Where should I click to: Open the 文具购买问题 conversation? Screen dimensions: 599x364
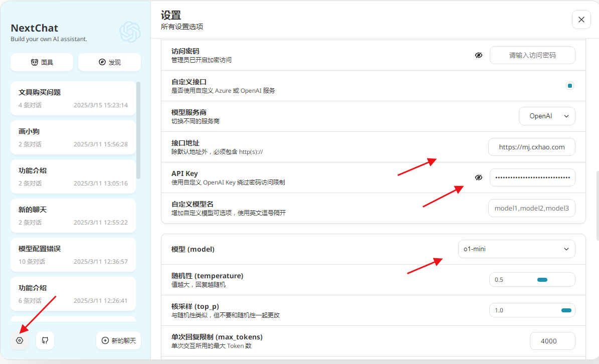click(x=73, y=98)
